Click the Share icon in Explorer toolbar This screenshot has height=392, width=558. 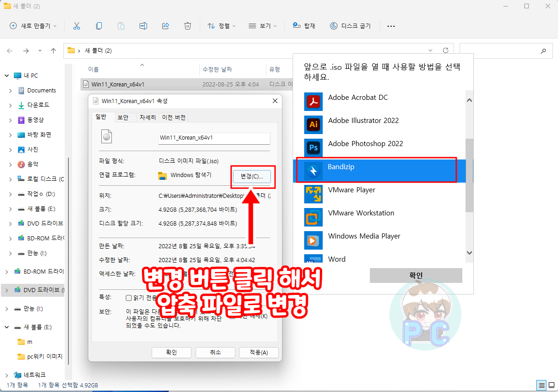pyautogui.click(x=166, y=26)
